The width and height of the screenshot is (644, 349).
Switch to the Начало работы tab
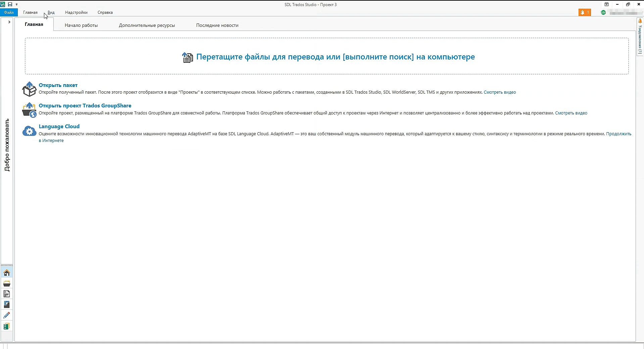point(81,25)
